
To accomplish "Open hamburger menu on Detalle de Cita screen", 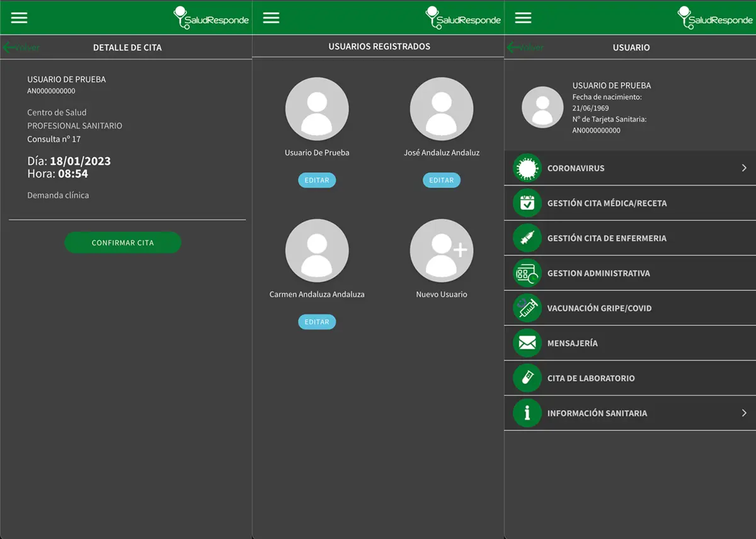I will coord(20,18).
